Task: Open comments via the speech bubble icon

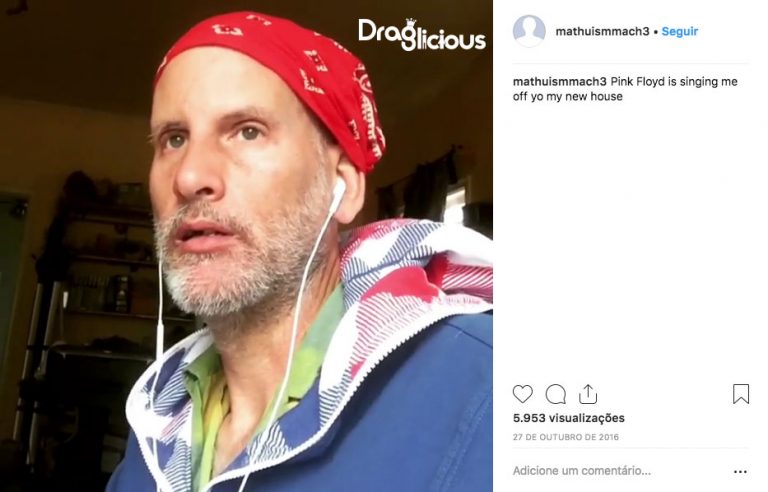Action: (555, 394)
